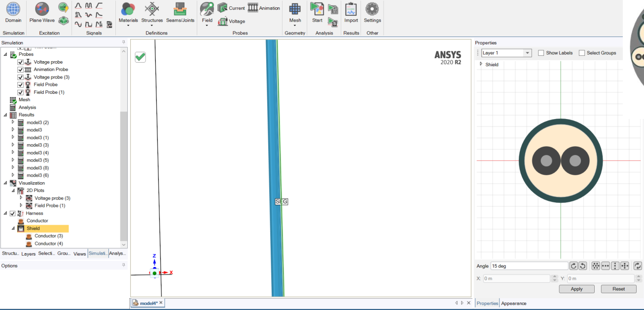
Task: Collapse the Visualization tree node
Action: point(5,183)
